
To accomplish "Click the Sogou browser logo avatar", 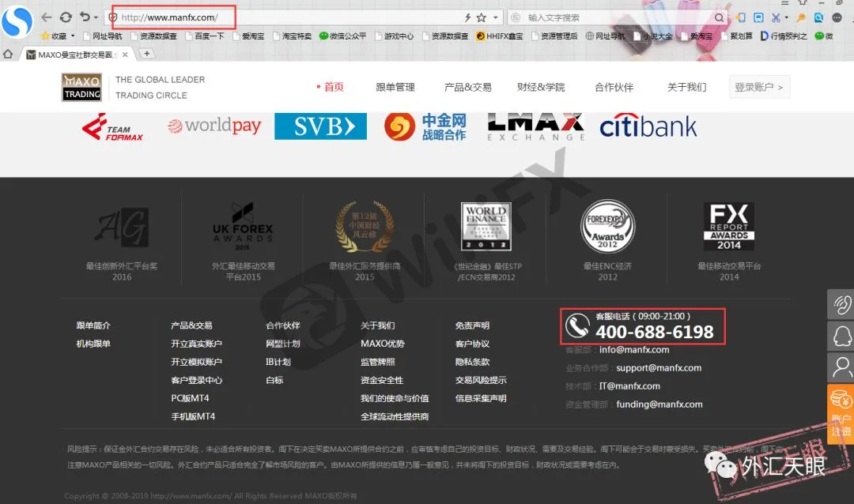I will pyautogui.click(x=17, y=22).
